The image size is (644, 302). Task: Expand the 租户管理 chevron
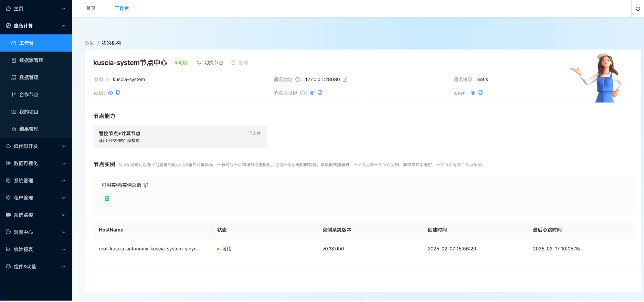pyautogui.click(x=64, y=198)
